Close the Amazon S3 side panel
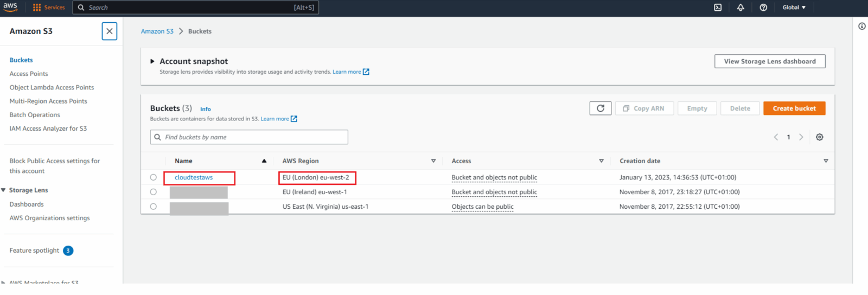The image size is (868, 295). (110, 31)
